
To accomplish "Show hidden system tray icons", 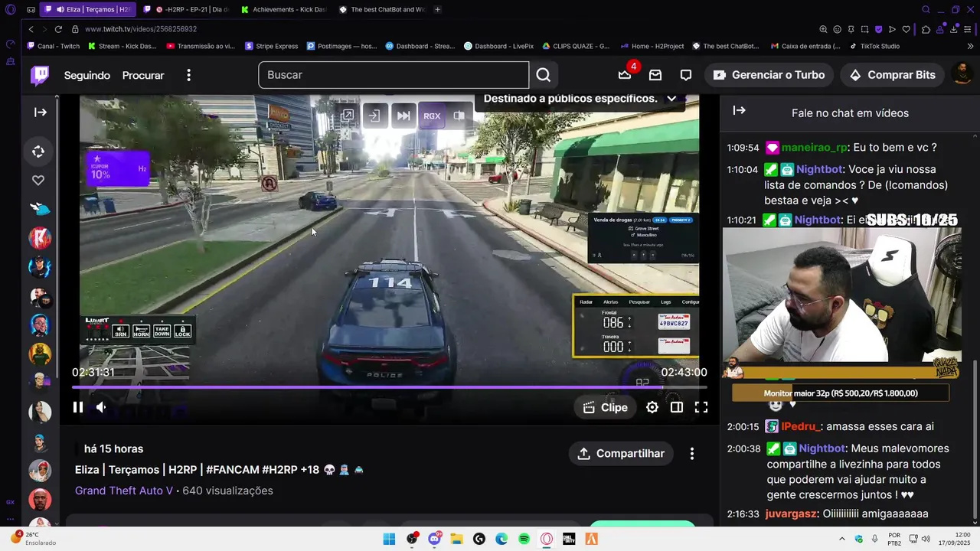I will [841, 539].
